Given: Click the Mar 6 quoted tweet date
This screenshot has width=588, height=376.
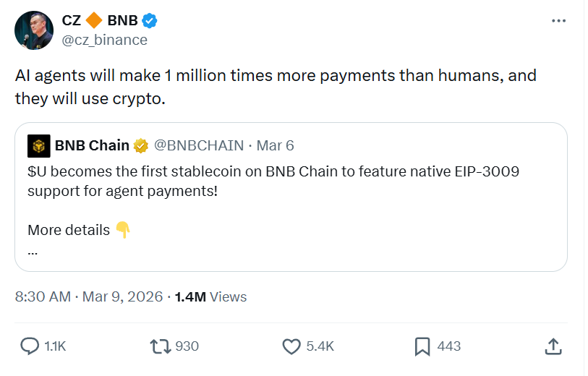Looking at the screenshot, I should [x=276, y=146].
